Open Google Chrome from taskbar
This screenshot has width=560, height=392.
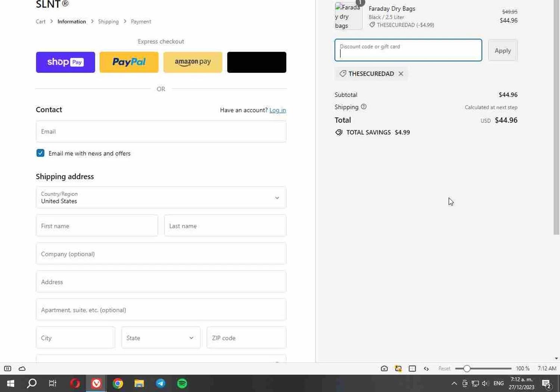click(x=118, y=383)
